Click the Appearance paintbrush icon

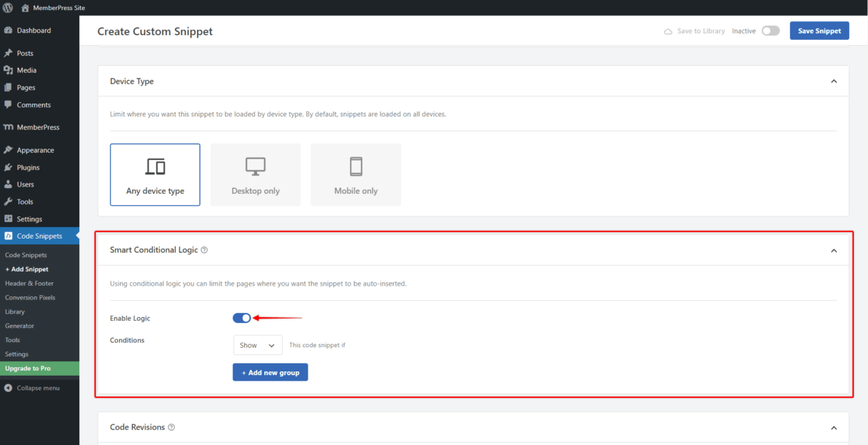pyautogui.click(x=9, y=150)
